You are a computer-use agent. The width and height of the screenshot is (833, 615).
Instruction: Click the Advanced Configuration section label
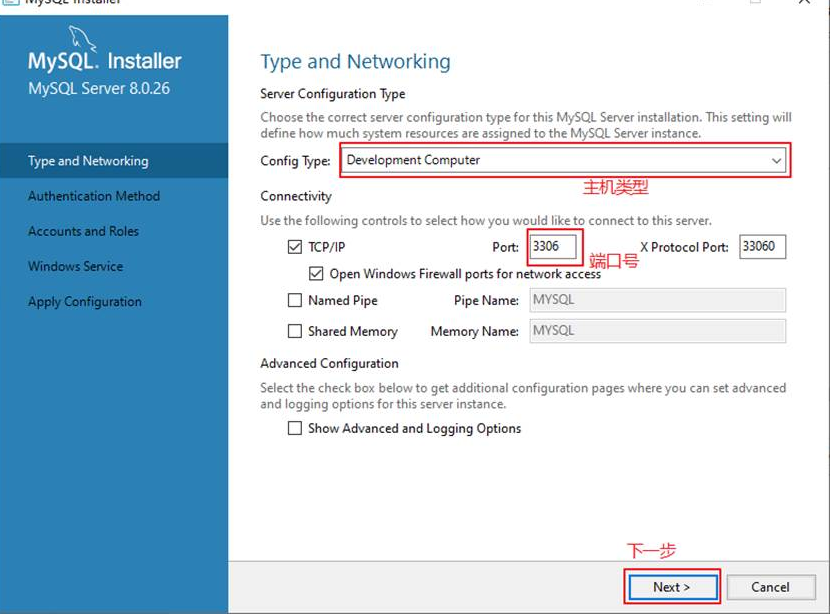click(329, 364)
